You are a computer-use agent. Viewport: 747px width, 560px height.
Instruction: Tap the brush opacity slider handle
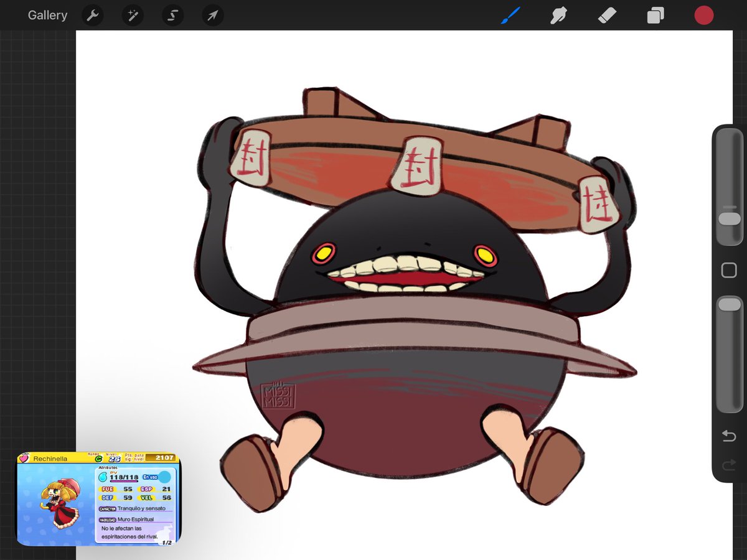[x=729, y=304]
